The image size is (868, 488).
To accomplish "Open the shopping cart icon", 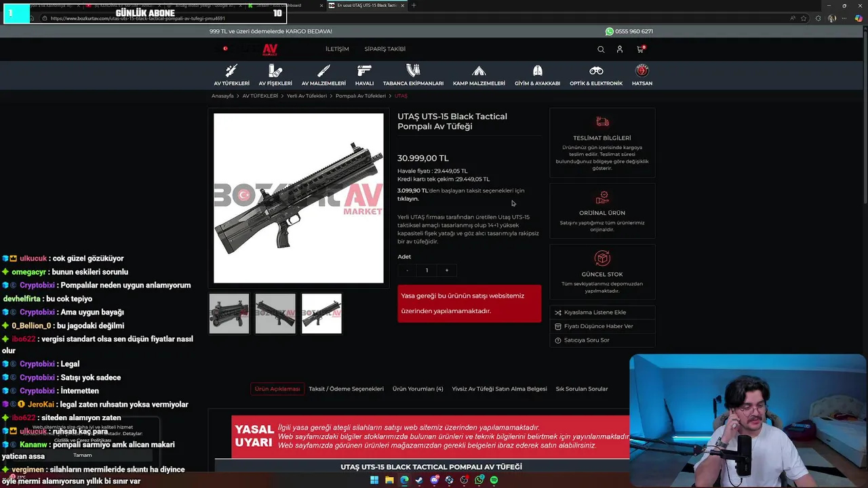I will click(640, 49).
